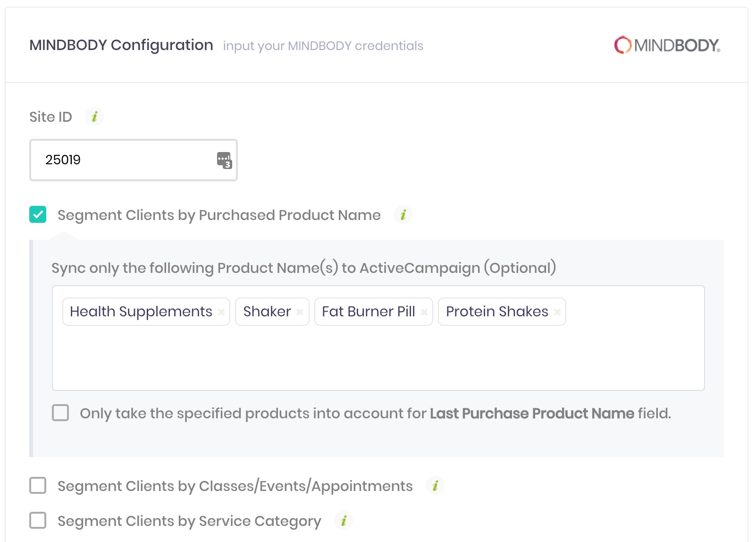
Task: Click 'input your MINDBODY credentials' subtitle
Action: click(323, 46)
